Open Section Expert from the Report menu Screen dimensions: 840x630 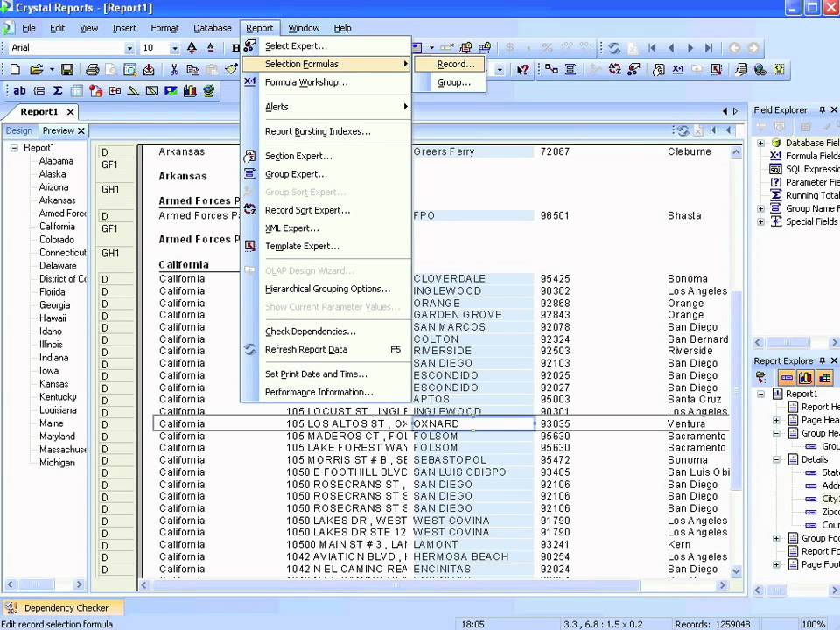point(325,156)
